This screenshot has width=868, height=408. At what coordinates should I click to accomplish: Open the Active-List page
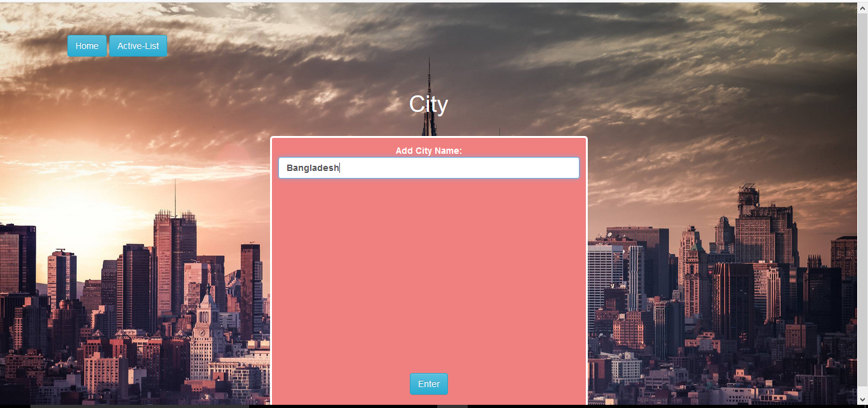tap(138, 46)
